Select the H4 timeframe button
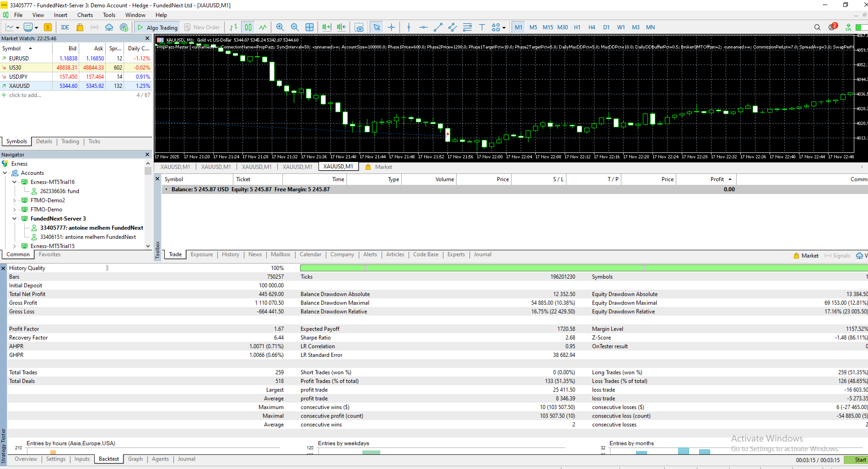The image size is (868, 469). (592, 27)
